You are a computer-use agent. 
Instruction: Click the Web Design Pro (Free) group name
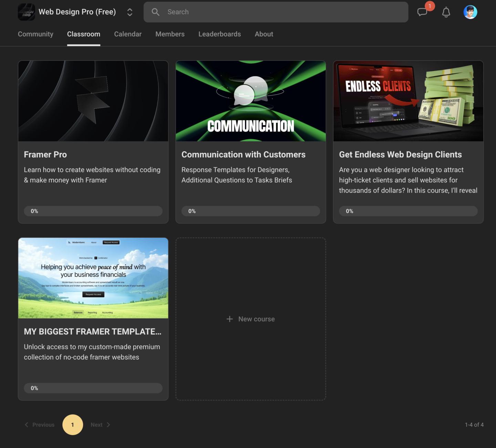tap(77, 12)
